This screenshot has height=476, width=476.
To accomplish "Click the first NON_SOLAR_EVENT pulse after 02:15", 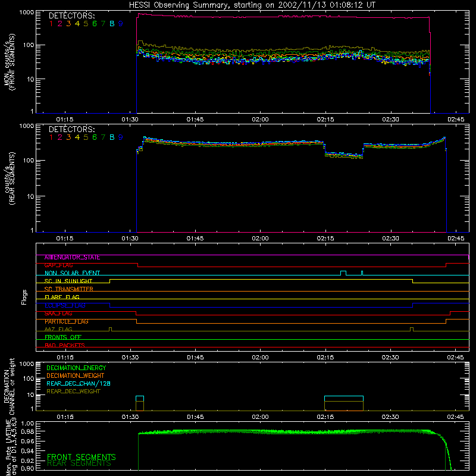I will (x=343, y=273).
